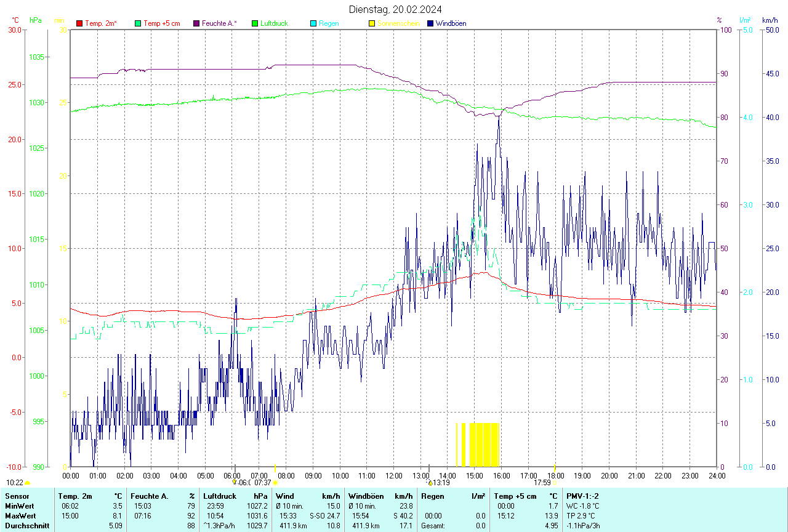Image resolution: width=788 pixels, height=532 pixels.
Task: Click the min pressure value 1027.2
Action: (257, 506)
